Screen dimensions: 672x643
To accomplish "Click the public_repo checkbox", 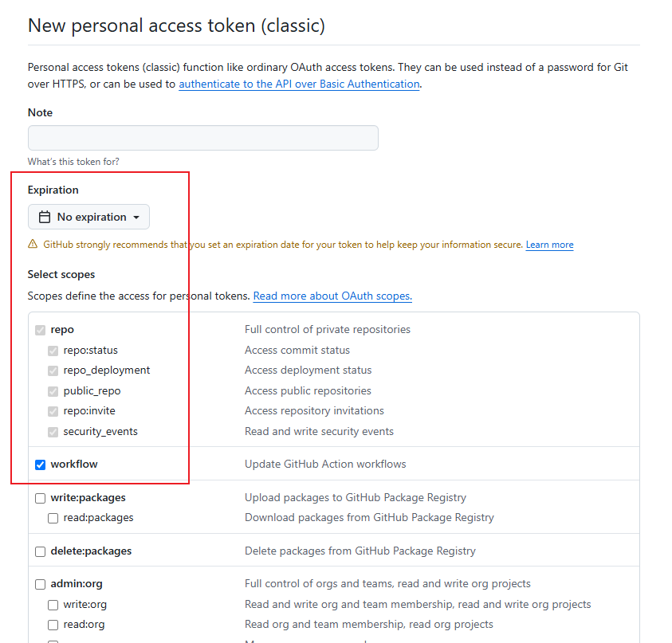I will tap(53, 391).
